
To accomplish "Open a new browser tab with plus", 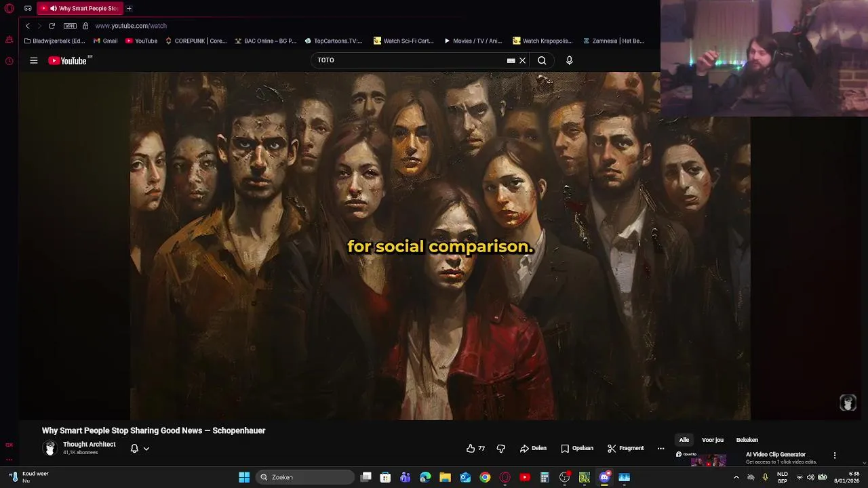I will pos(129,9).
